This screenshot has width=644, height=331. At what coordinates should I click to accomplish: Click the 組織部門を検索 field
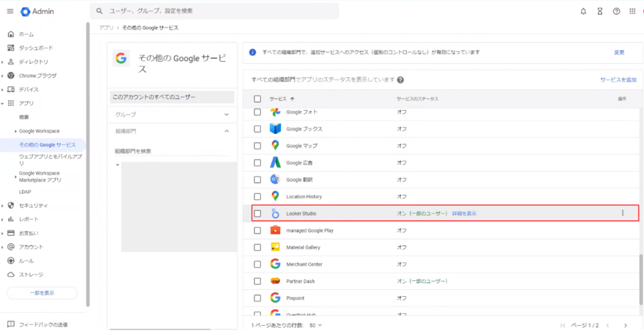click(x=172, y=151)
